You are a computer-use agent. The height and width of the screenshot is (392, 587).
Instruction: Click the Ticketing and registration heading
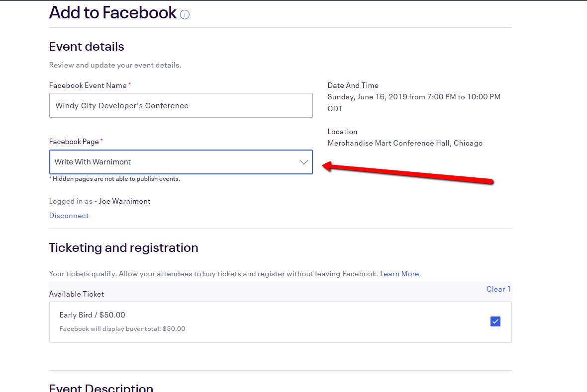click(123, 247)
